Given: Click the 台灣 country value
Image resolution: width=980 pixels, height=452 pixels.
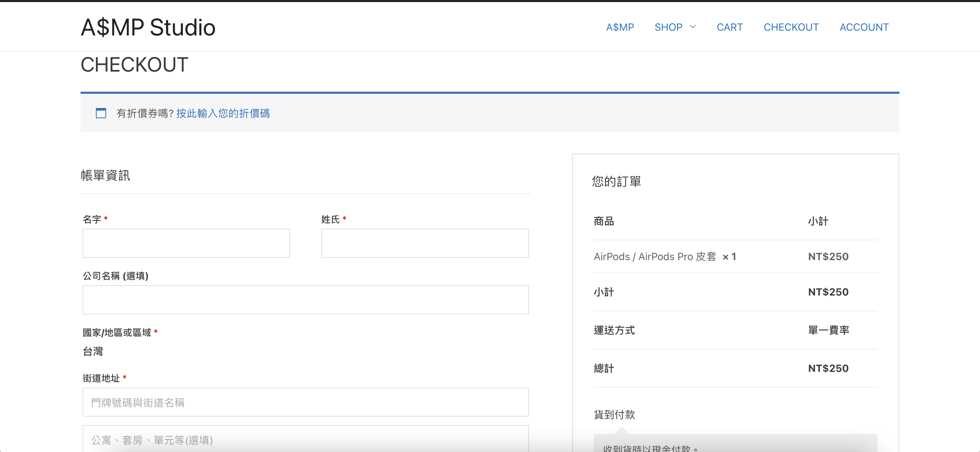Looking at the screenshot, I should [x=93, y=351].
